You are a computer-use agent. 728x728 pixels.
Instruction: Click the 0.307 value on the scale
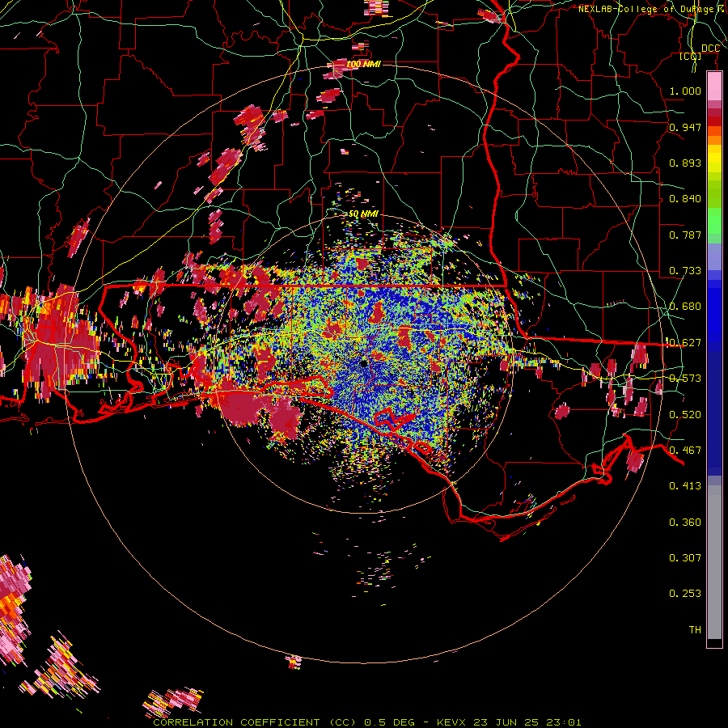click(x=685, y=558)
